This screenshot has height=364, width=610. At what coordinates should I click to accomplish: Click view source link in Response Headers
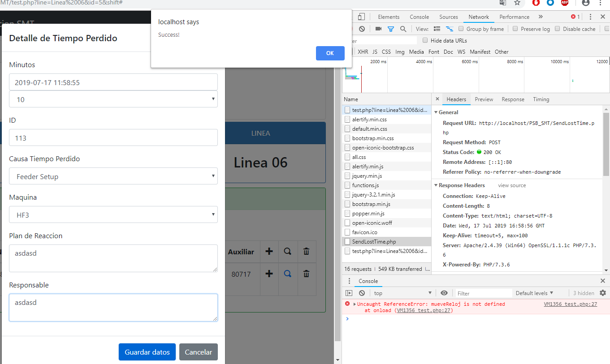(512, 185)
